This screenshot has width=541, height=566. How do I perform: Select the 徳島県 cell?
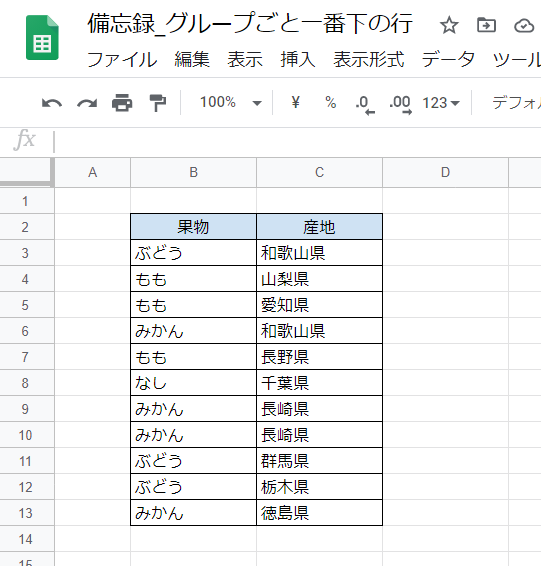click(319, 513)
